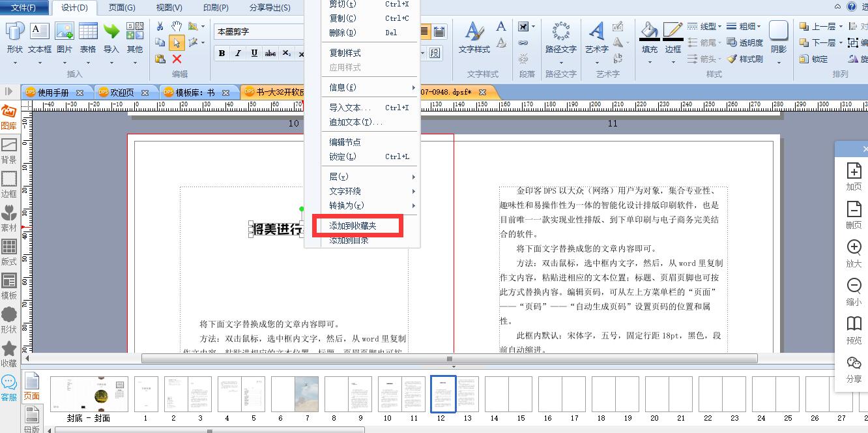The width and height of the screenshot is (868, 433).
Task: Click the 删页 delete page icon
Action: 854,215
